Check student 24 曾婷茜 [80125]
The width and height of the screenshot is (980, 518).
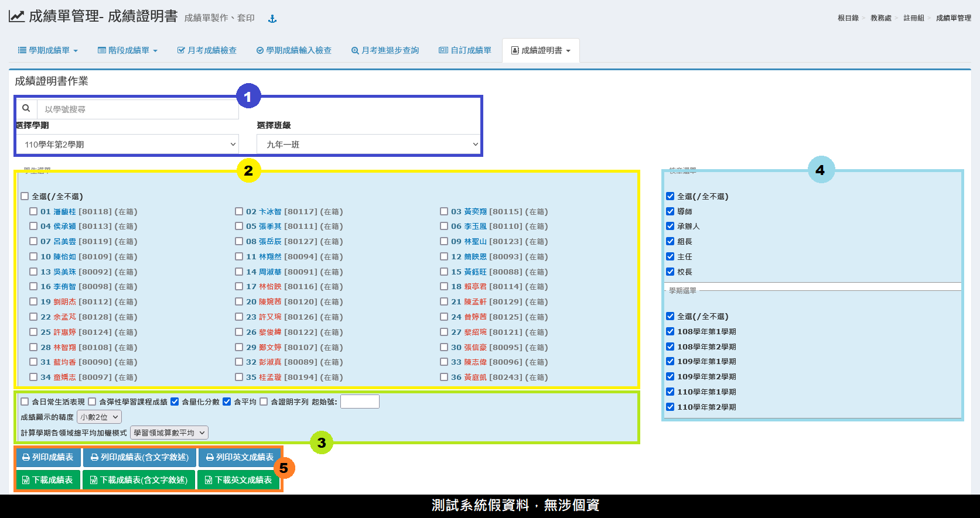[x=444, y=317]
